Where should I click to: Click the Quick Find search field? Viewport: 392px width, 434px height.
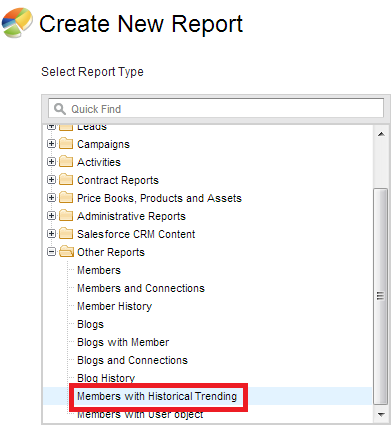pyautogui.click(x=216, y=108)
